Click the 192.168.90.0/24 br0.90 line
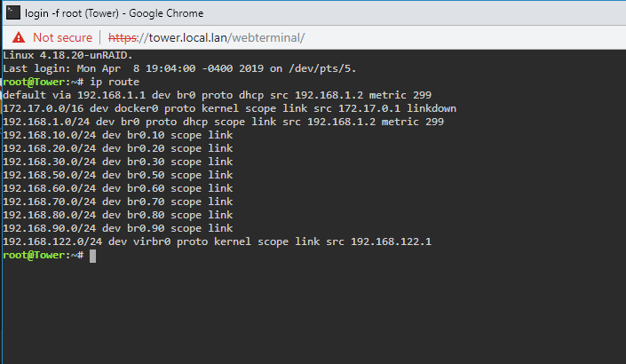626x364 pixels. (x=118, y=228)
